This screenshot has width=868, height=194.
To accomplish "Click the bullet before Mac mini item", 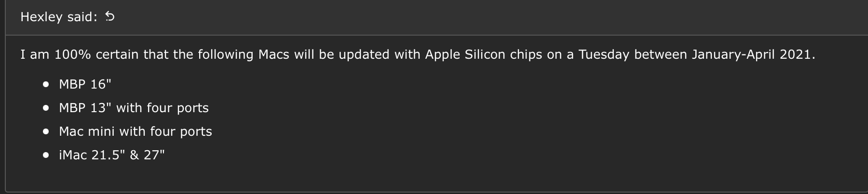I will click(x=46, y=131).
